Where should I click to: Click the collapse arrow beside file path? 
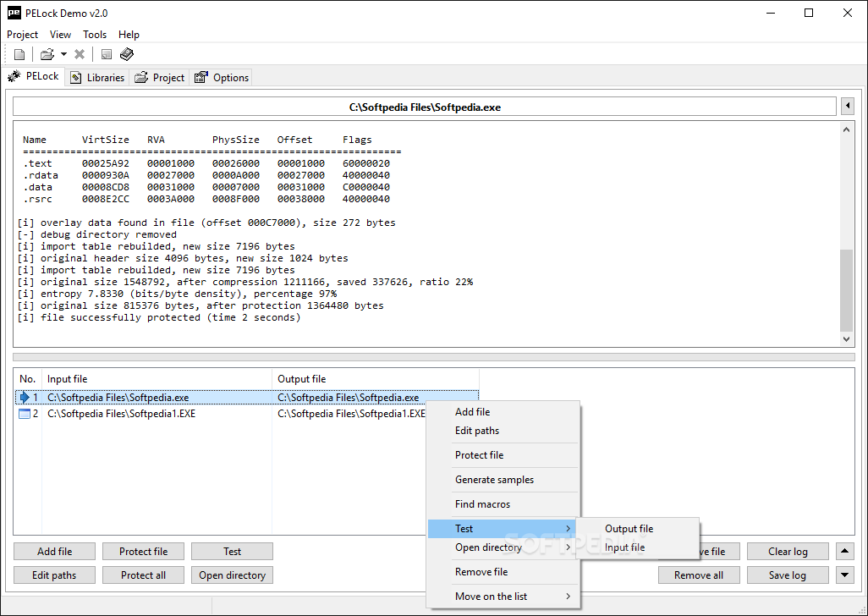coord(848,106)
